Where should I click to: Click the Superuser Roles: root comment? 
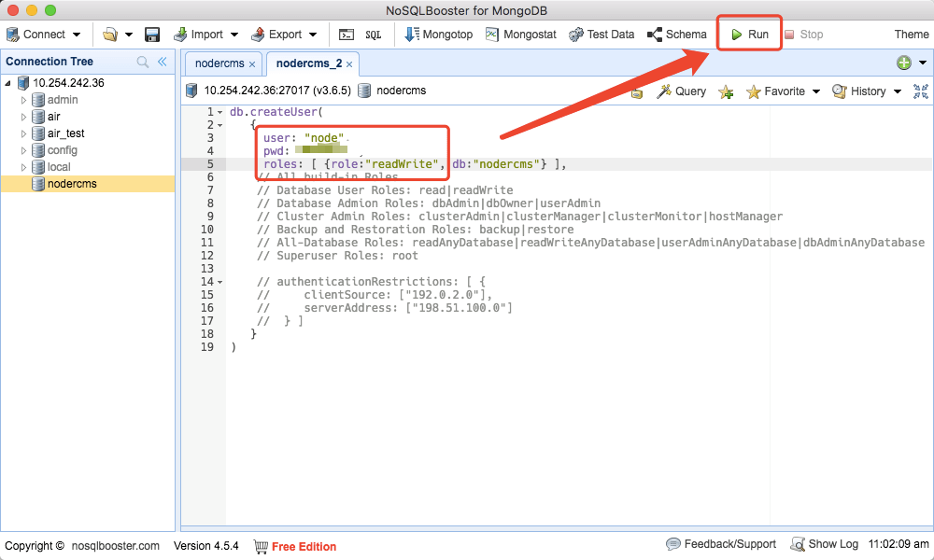pos(337,256)
